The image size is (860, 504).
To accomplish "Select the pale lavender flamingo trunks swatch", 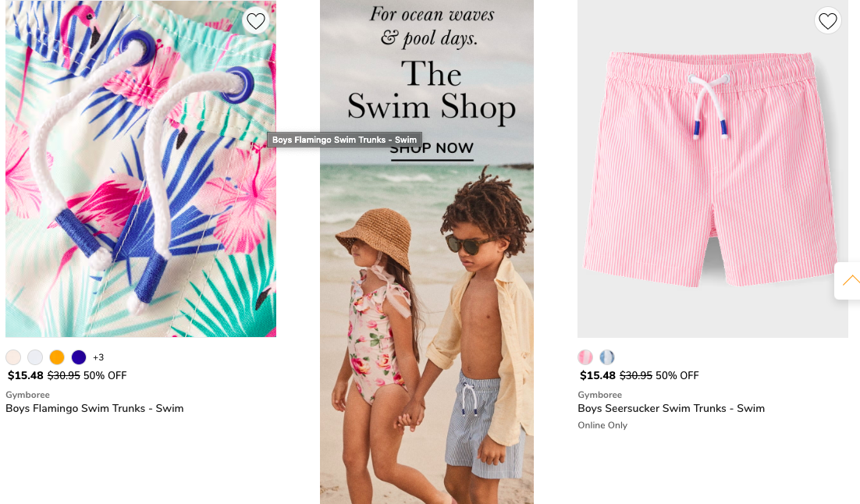I will pyautogui.click(x=35, y=357).
